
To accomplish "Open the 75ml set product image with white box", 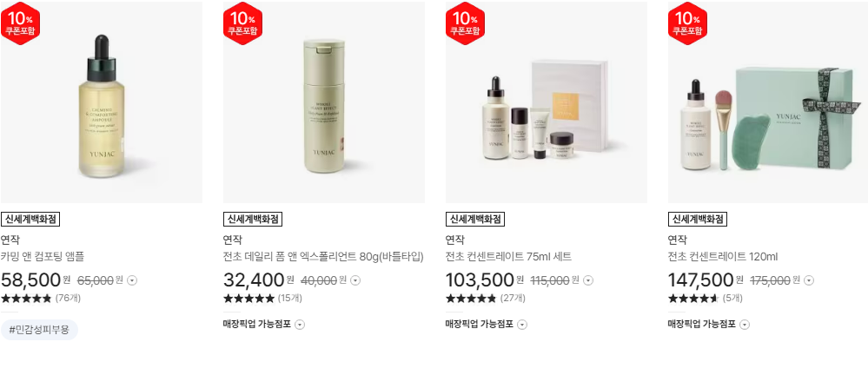I will pyautogui.click(x=547, y=102).
